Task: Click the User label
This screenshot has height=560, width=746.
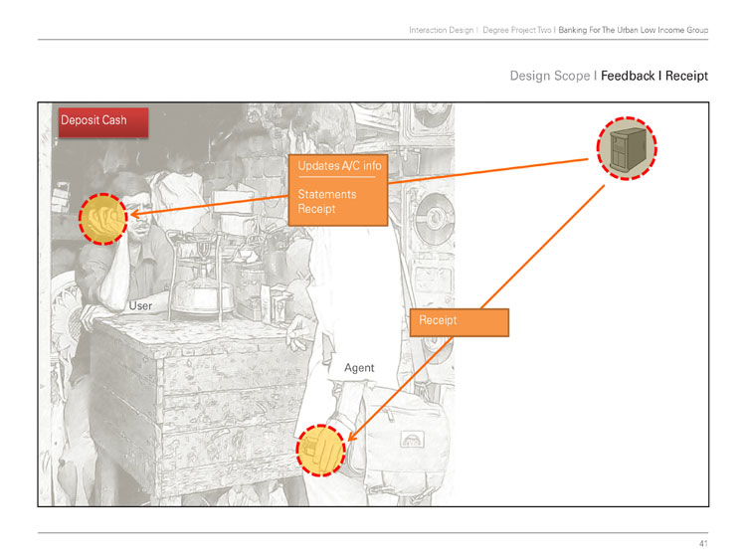Action: point(140,306)
